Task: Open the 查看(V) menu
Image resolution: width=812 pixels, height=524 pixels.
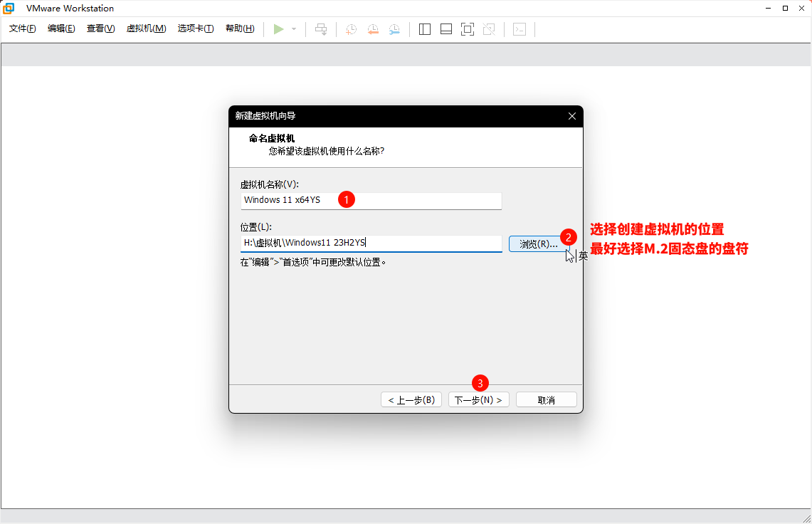Action: click(100, 28)
